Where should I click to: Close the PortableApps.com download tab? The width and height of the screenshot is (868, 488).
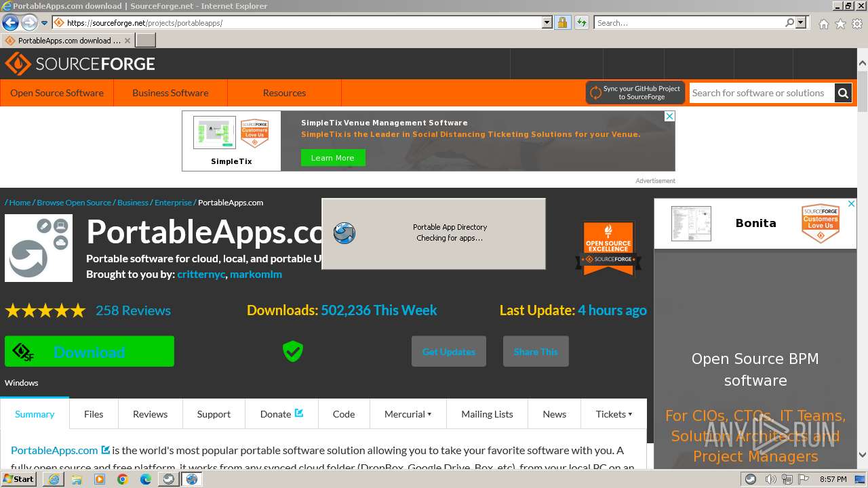point(127,41)
